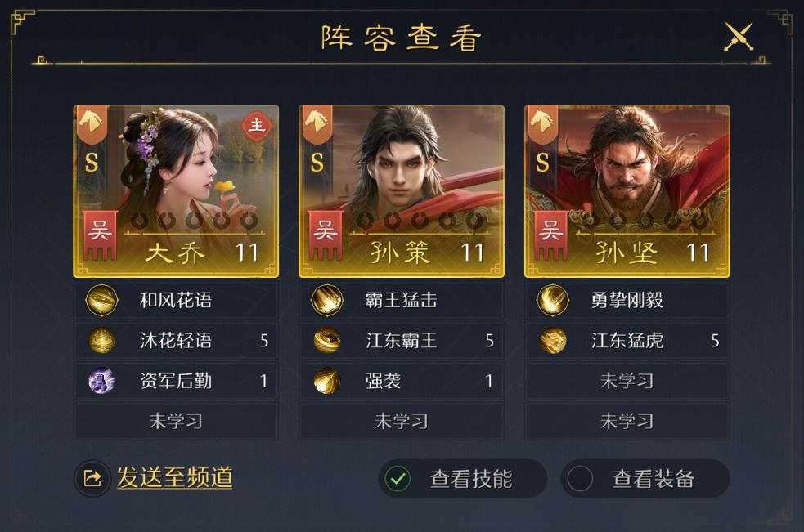Open the 孙策 hero card
Viewport: 804px width, 532px height.
click(x=402, y=191)
